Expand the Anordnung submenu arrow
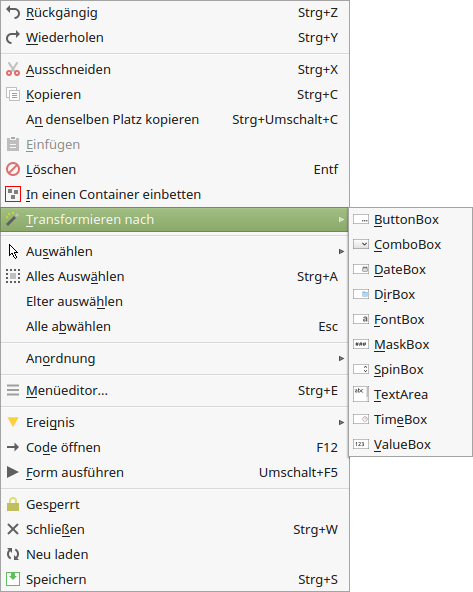Screen dimensions: 473x592 [x=341, y=358]
